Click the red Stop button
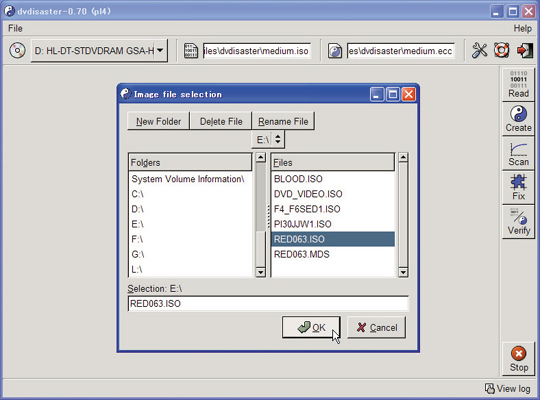The image size is (540, 400). (518, 359)
